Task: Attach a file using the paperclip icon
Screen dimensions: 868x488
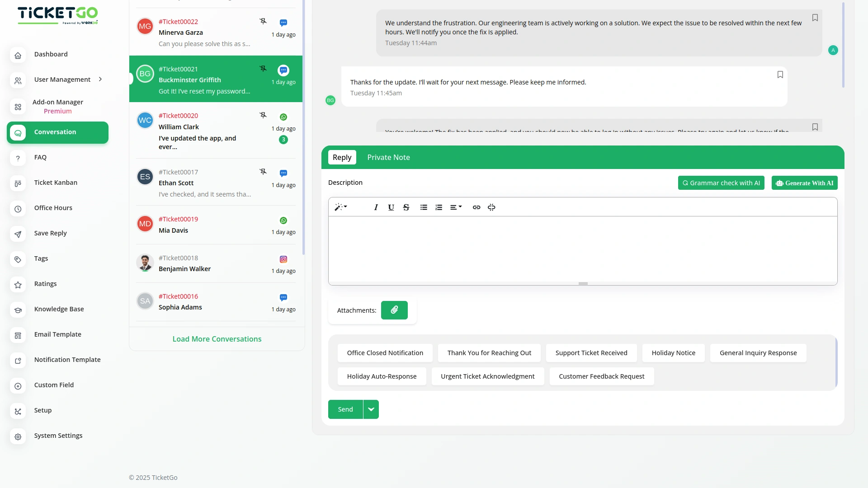Action: 394,310
